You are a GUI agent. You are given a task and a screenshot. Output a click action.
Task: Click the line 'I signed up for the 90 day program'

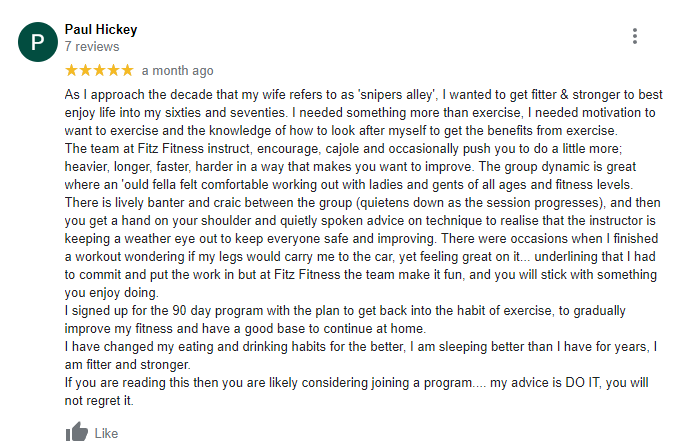[345, 311]
